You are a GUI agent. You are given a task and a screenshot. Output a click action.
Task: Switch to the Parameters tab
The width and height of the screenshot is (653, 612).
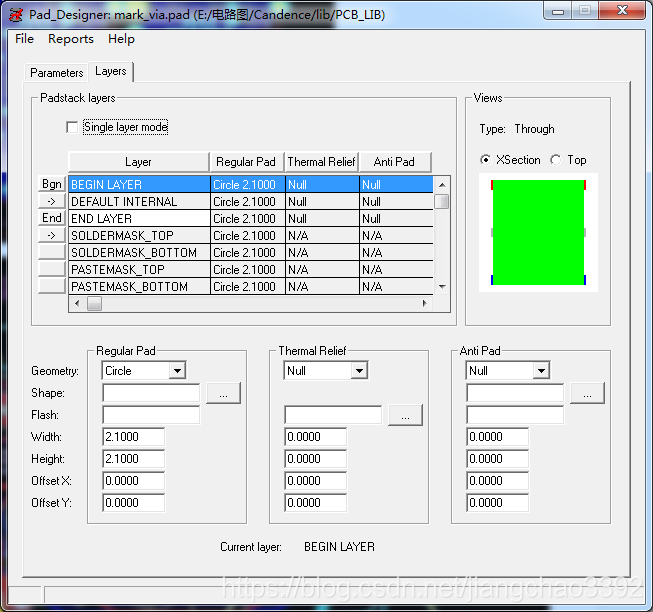[57, 73]
